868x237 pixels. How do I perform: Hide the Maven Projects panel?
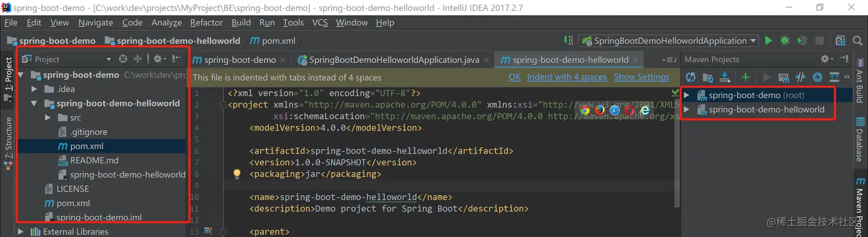click(844, 59)
